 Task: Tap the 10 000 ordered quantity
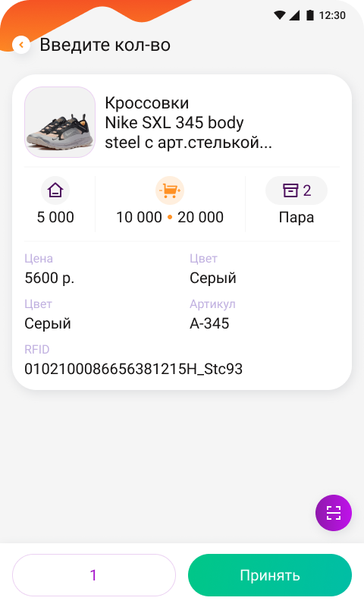140,217
